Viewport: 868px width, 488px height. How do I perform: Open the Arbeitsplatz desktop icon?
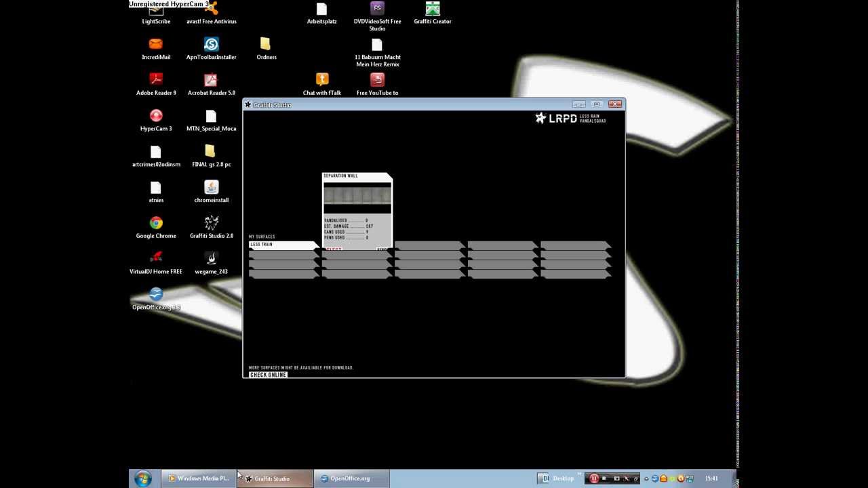pyautogui.click(x=321, y=14)
